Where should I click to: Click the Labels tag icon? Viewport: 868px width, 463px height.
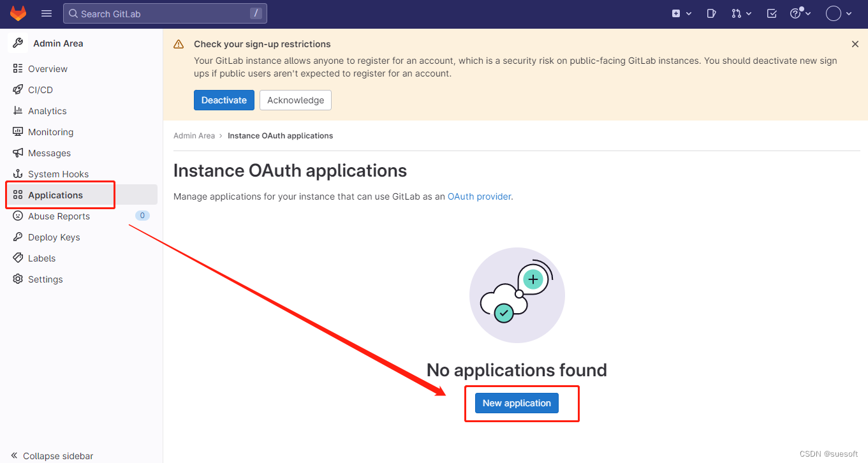[x=18, y=258]
